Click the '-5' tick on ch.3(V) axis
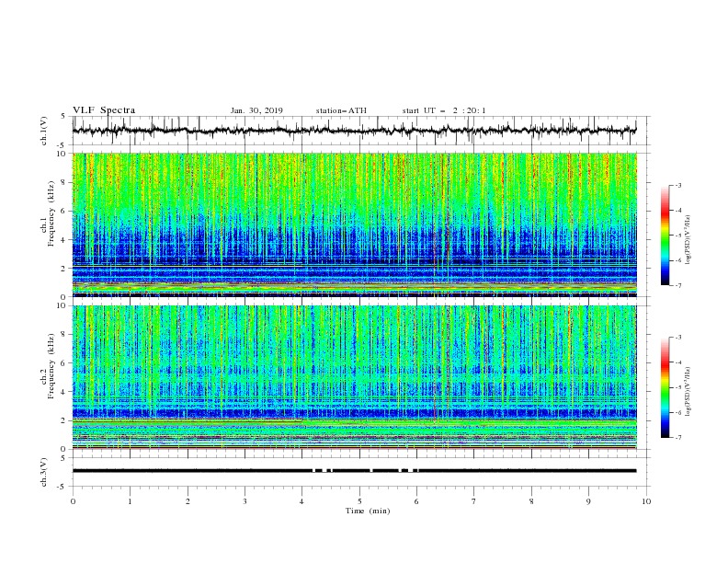This screenshot has height=563, width=728. (x=63, y=487)
